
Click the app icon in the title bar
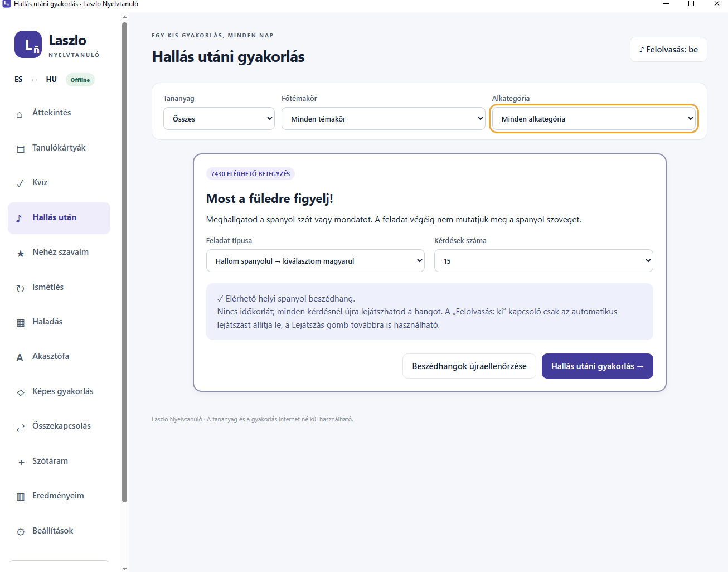(7, 4)
